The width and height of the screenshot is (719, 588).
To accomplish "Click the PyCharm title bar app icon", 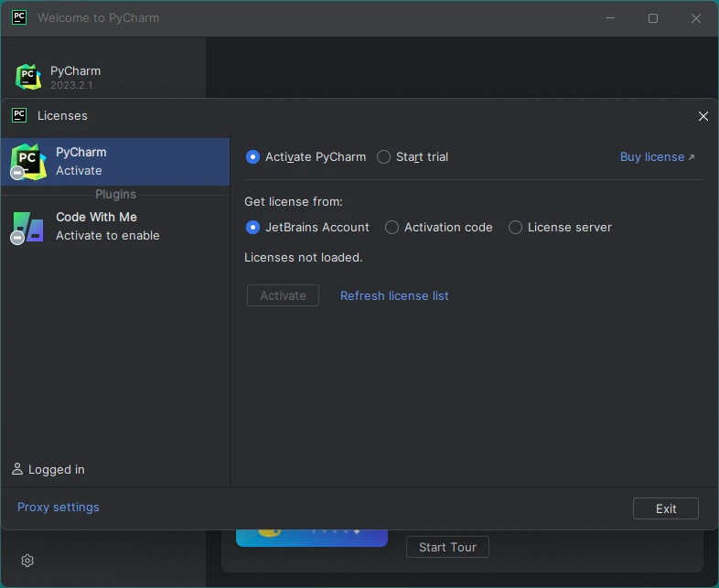I will (x=19, y=17).
